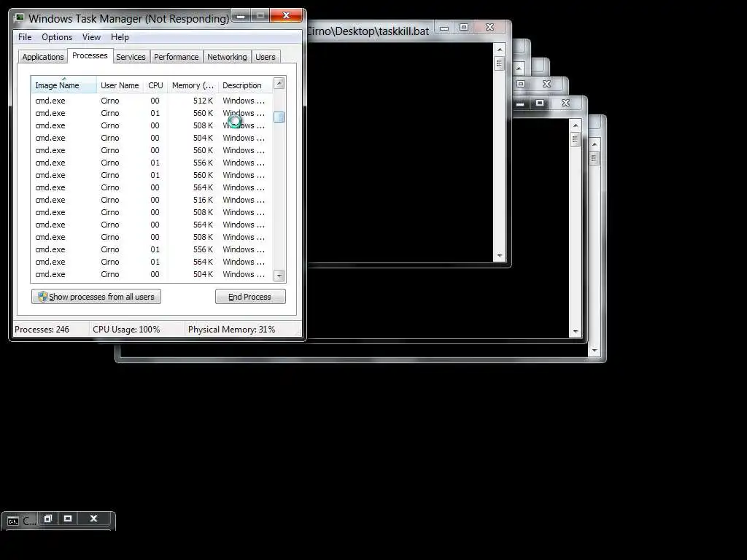
Task: Click the taskkill.bat window scrollbar thumb
Action: pos(499,63)
